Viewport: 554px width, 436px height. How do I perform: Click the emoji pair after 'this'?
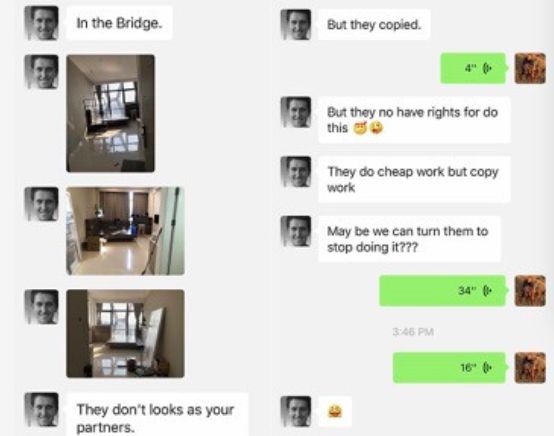369,128
